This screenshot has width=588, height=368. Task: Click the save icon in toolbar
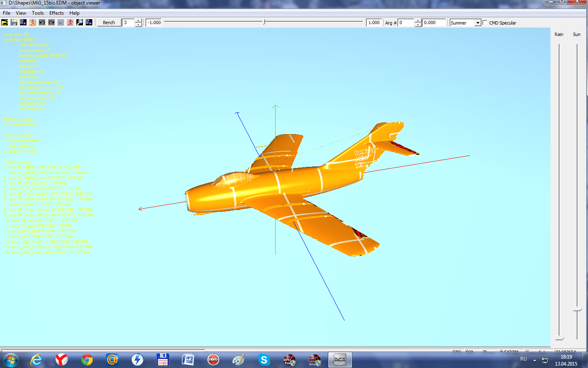pos(14,22)
